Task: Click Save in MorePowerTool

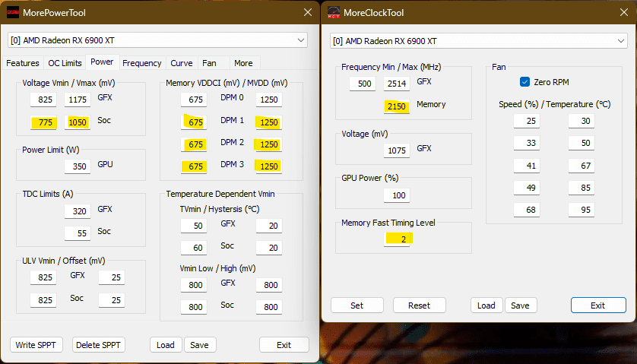Action: [x=199, y=345]
